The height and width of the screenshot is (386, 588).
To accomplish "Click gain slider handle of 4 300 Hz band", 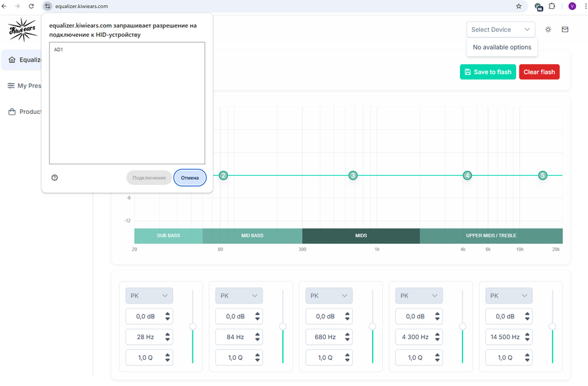I will click(463, 326).
